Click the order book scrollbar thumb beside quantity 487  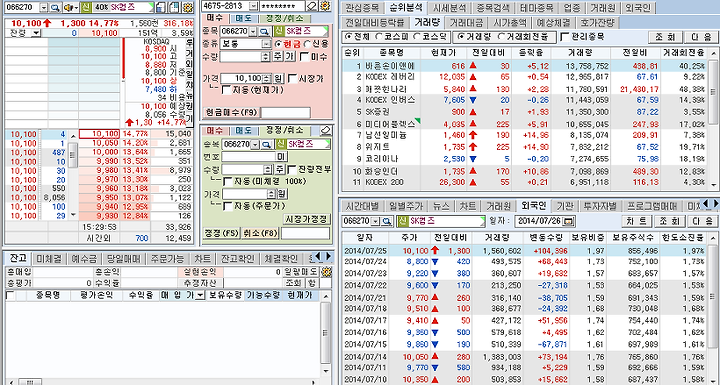tap(73, 155)
